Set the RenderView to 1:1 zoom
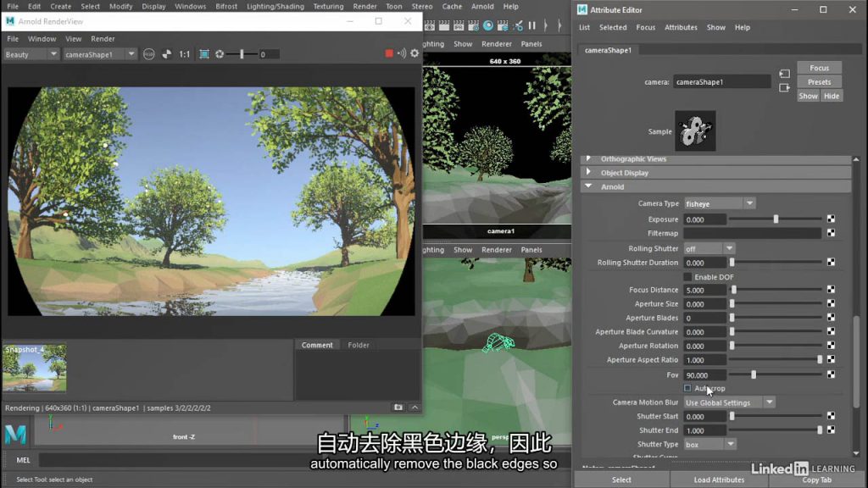Image resolution: width=868 pixels, height=488 pixels. click(x=184, y=54)
